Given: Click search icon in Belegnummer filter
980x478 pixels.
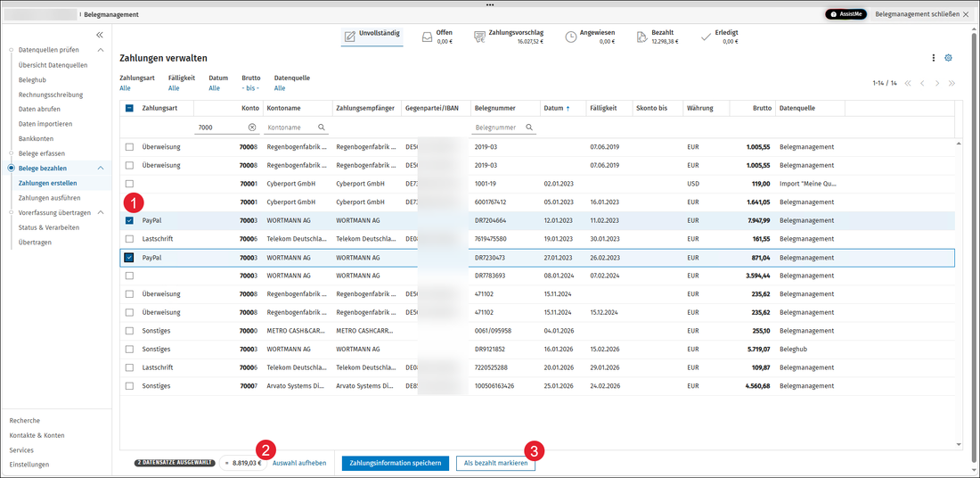Looking at the screenshot, I should pos(528,127).
